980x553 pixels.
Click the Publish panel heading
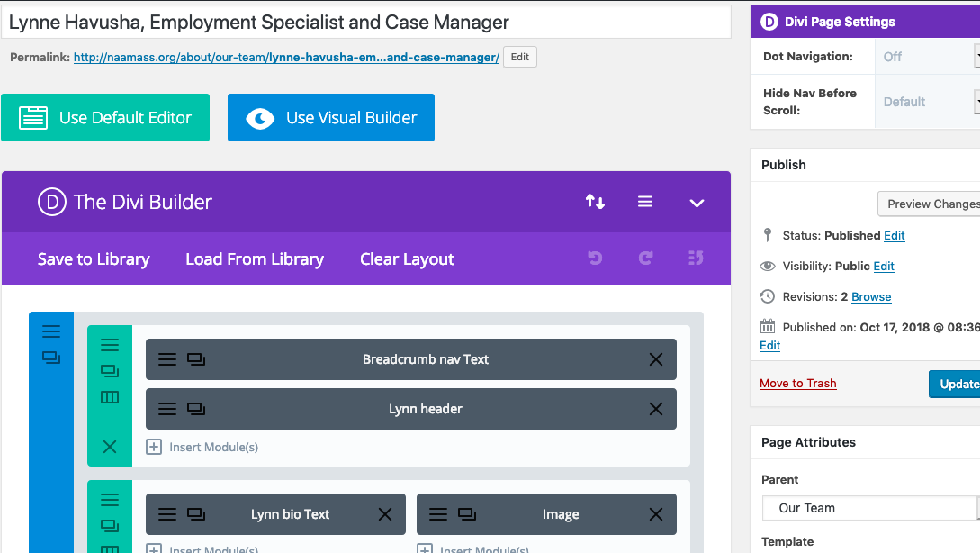click(x=784, y=165)
